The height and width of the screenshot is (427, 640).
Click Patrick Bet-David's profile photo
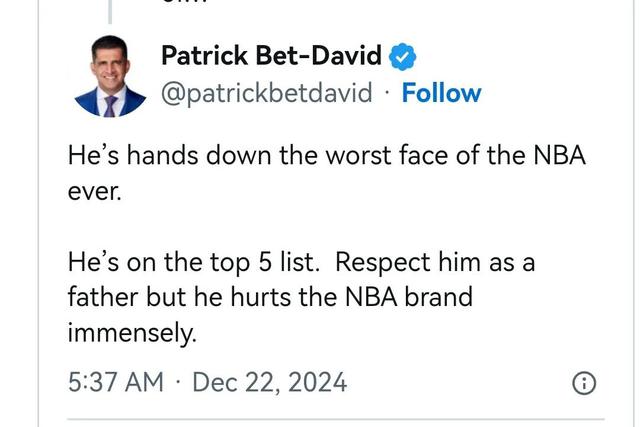pos(111,76)
